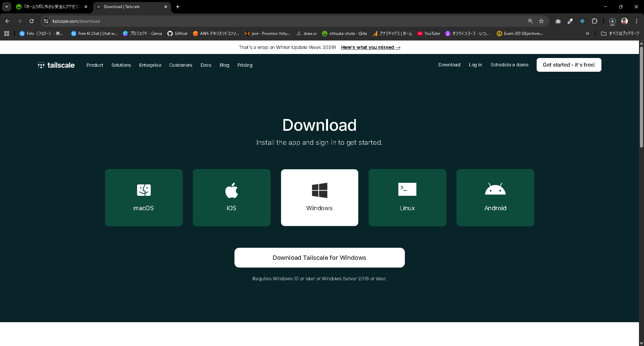Screen dimensions: 644x346
Task: Open the AWS management console bookmark
Action: [216, 34]
